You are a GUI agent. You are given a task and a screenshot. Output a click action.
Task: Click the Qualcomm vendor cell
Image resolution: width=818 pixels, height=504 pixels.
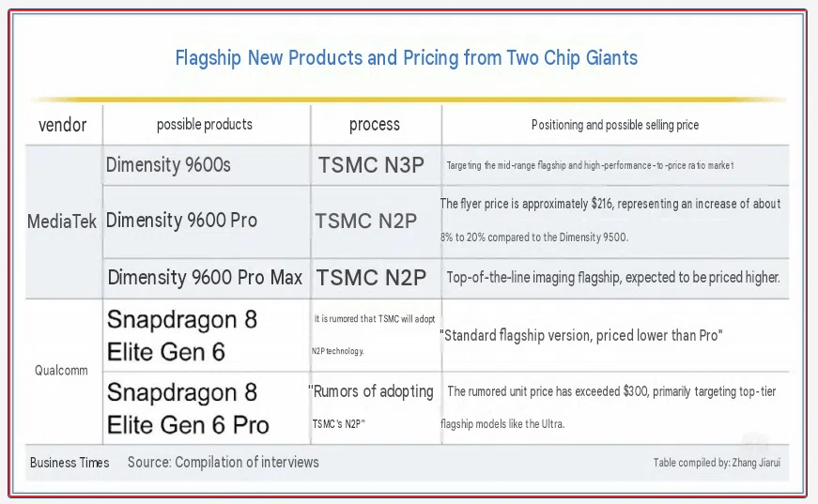click(61, 371)
